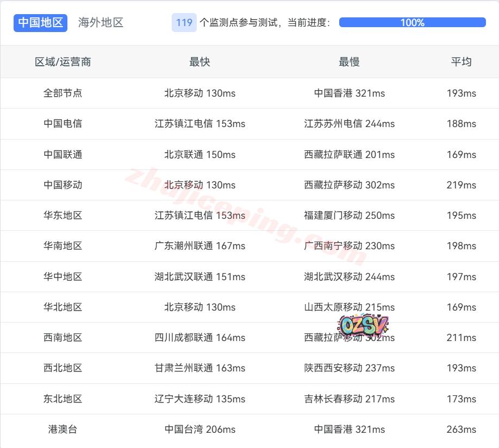Image resolution: width=499 pixels, height=448 pixels.
Task: Click the 江苏苏州电信 244ms slowest entry
Action: (349, 124)
